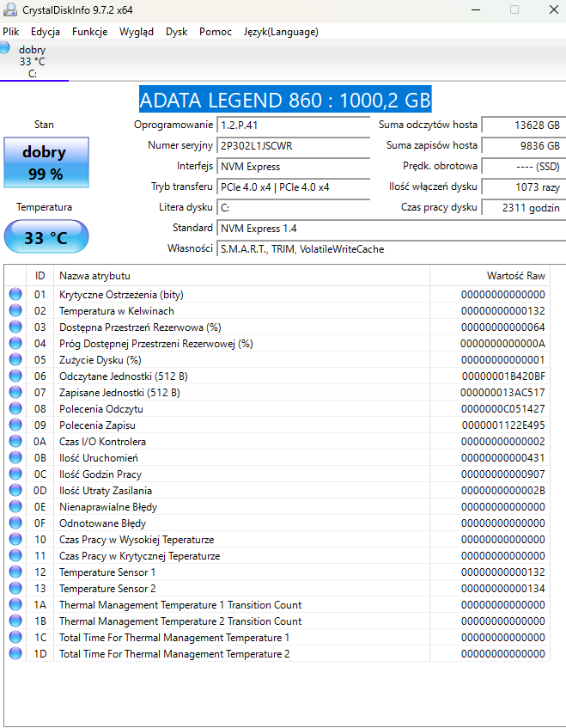Click the firmware field 1.2.P.41
The height and width of the screenshot is (728, 566).
click(293, 125)
